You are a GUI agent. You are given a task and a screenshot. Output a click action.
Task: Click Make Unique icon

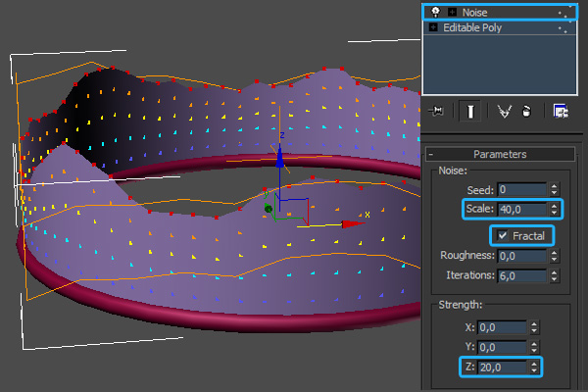tap(505, 112)
